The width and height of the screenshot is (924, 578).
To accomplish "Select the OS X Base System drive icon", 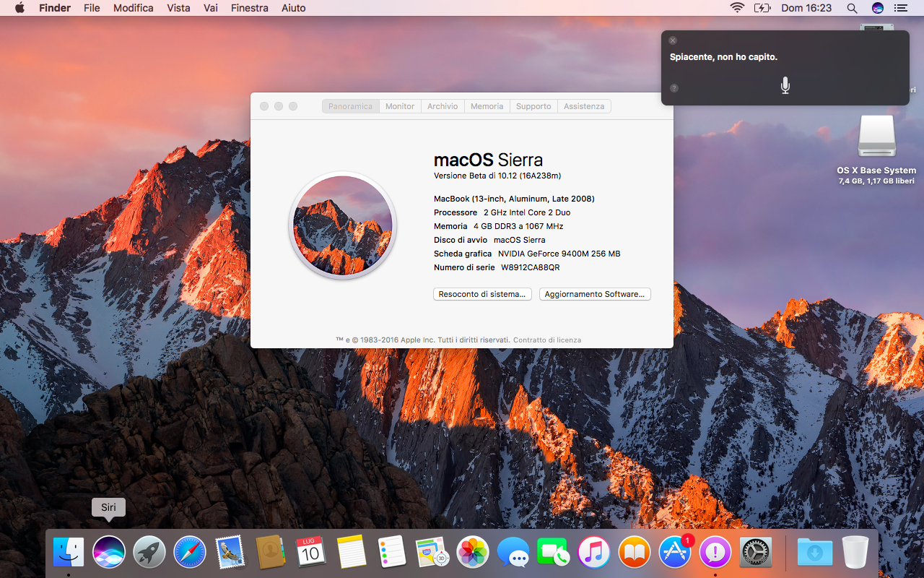I will [x=877, y=137].
